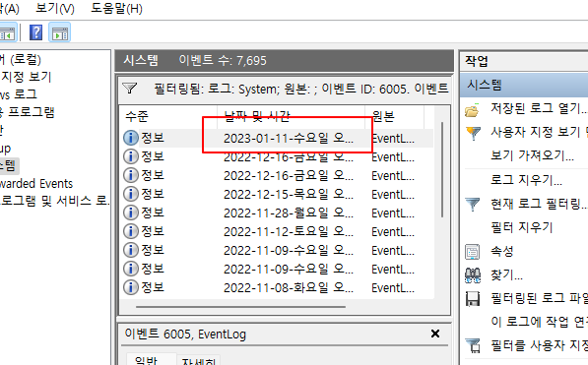This screenshot has height=365, width=588.
Task: Click the blue question mark help icon
Action: point(36,32)
